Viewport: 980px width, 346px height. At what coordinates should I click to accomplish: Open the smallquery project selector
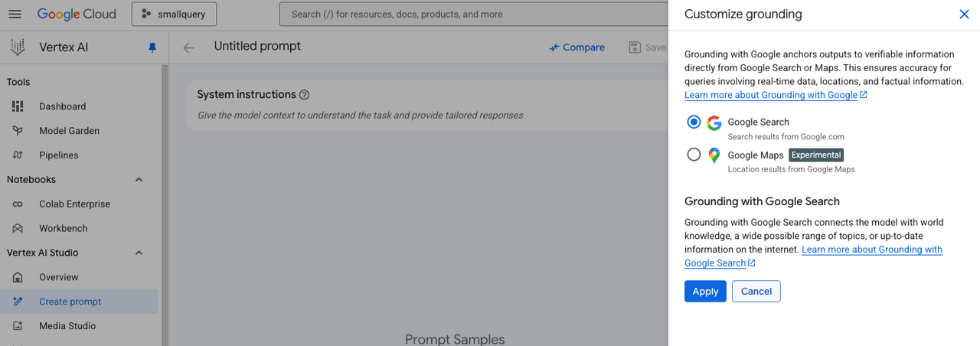coord(174,14)
